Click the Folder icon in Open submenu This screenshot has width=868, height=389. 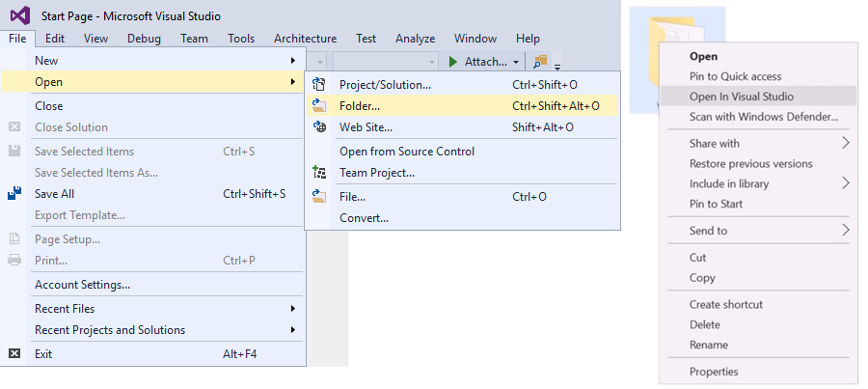[x=319, y=106]
